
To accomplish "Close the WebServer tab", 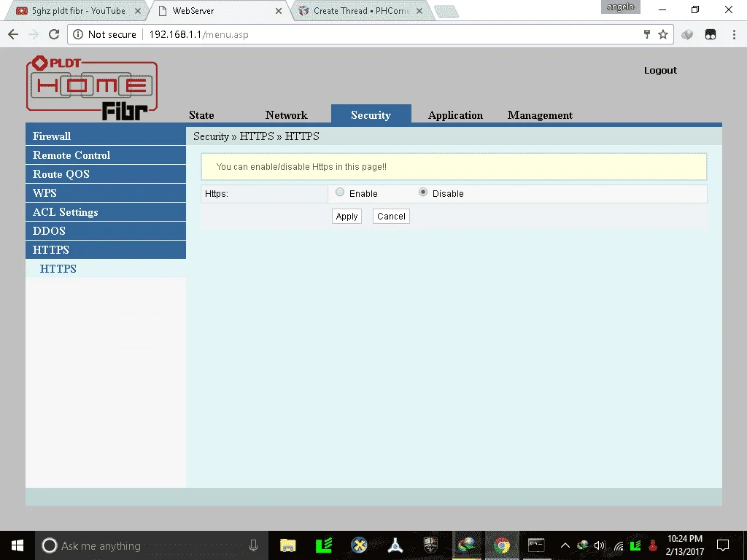I will pos(278,10).
